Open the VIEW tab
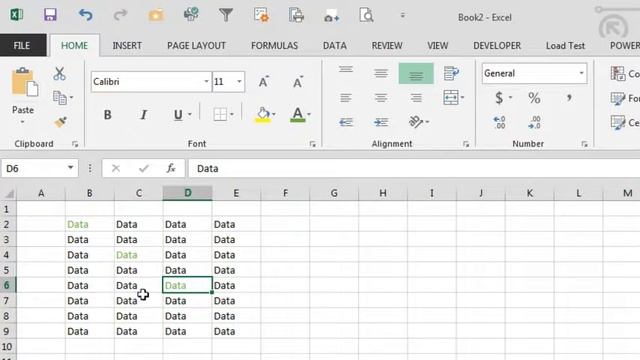The height and width of the screenshot is (360, 640). (438, 46)
